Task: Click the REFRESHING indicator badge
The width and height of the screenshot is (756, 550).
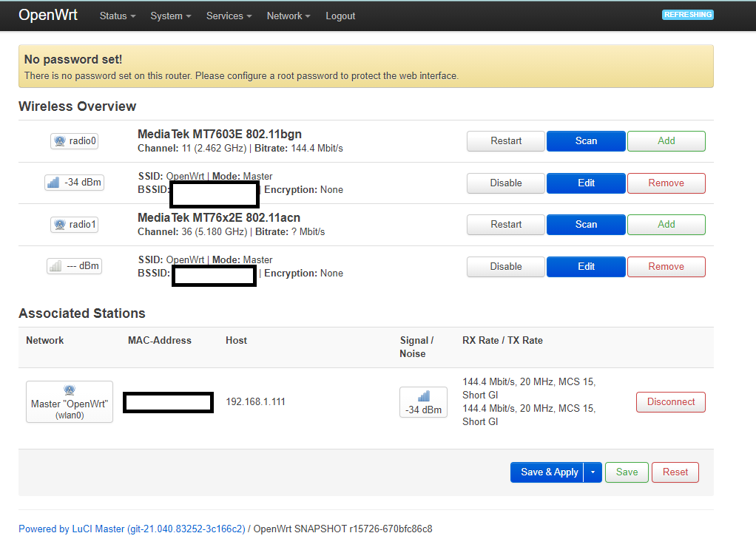Action: click(687, 15)
